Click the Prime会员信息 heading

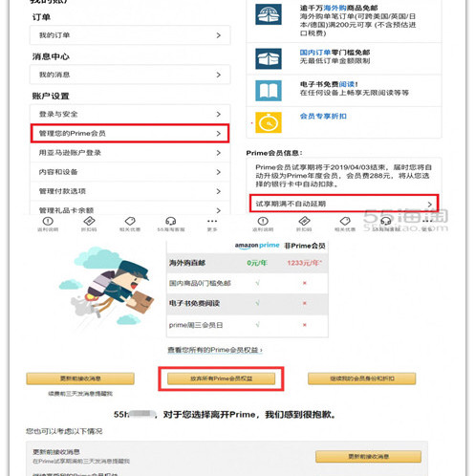[274, 153]
